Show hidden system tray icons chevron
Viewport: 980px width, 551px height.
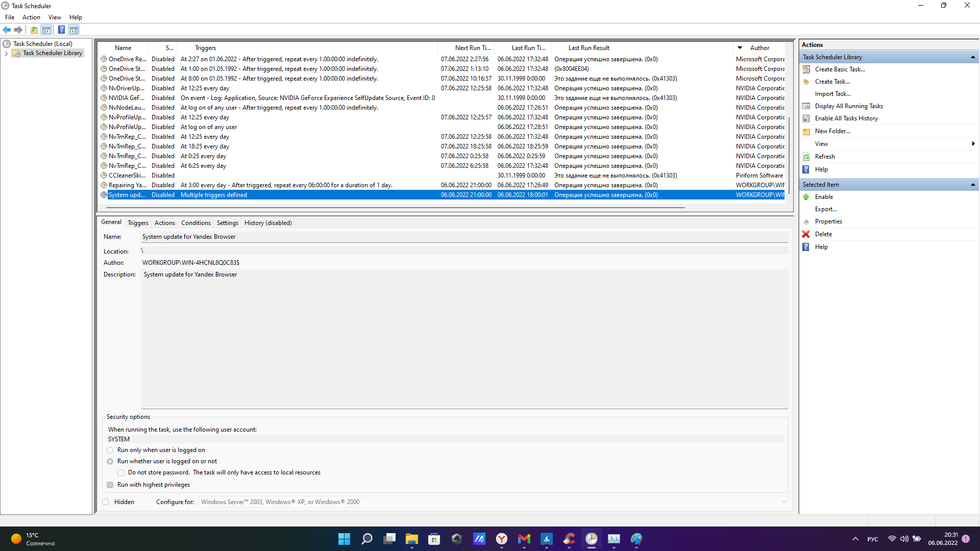[855, 539]
